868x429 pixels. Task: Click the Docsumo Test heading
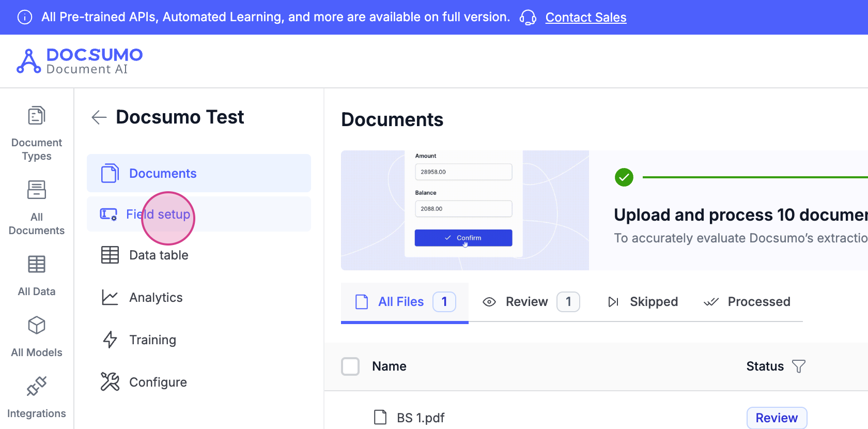click(x=180, y=117)
